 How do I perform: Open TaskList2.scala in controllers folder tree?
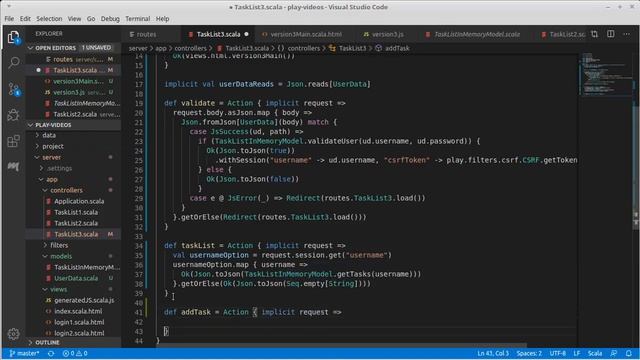(76, 223)
